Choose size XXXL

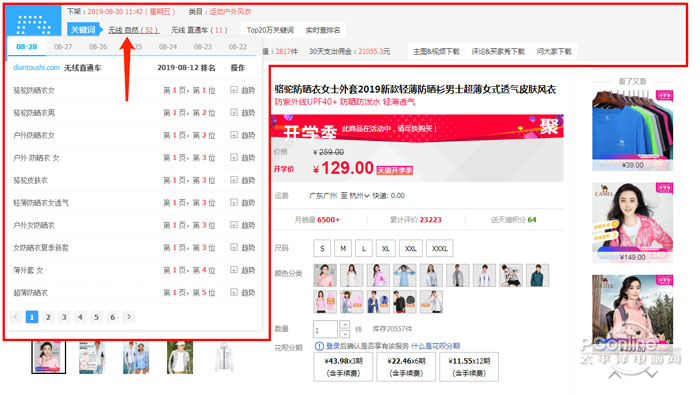pos(440,248)
